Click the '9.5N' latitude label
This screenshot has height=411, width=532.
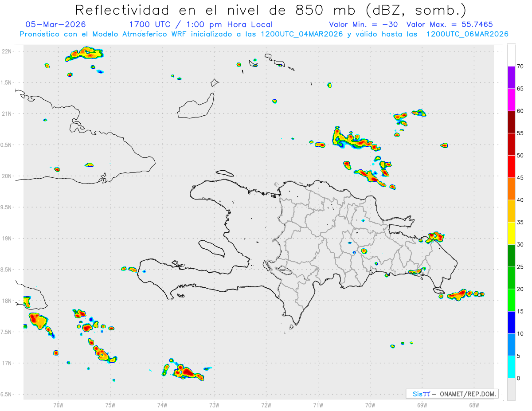coord(6,207)
